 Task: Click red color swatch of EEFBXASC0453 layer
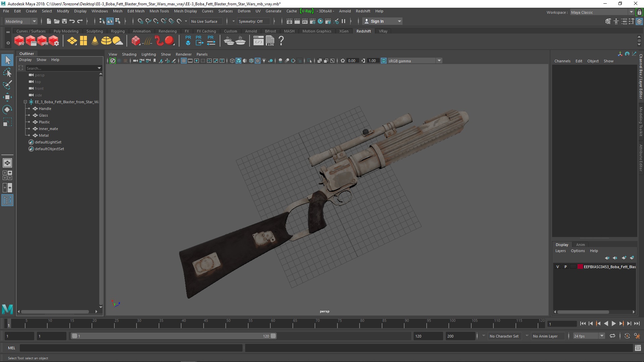click(580, 267)
